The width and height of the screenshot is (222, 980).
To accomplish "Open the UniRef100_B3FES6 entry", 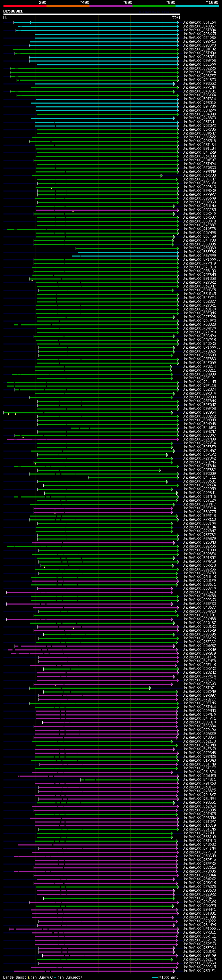I will click(199, 252).
